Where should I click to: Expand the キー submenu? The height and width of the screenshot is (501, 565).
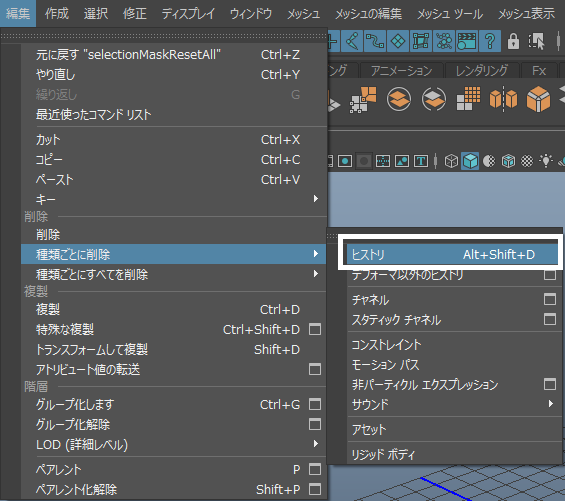[174, 199]
